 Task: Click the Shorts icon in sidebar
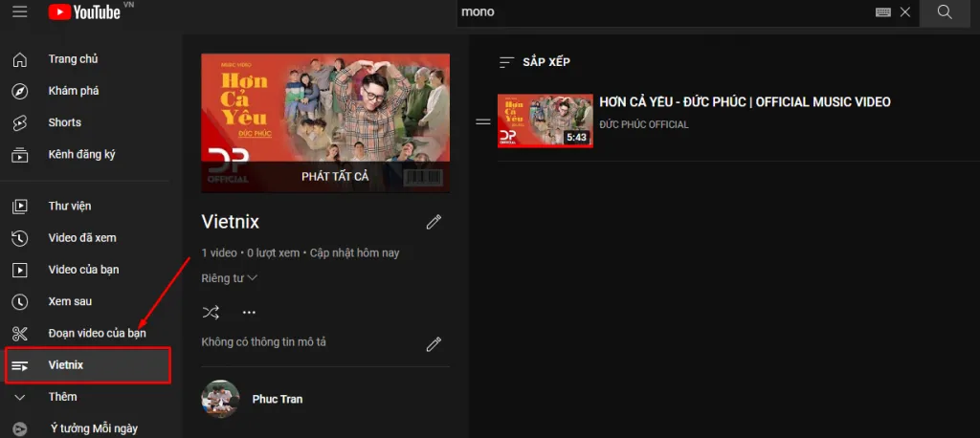(x=20, y=123)
